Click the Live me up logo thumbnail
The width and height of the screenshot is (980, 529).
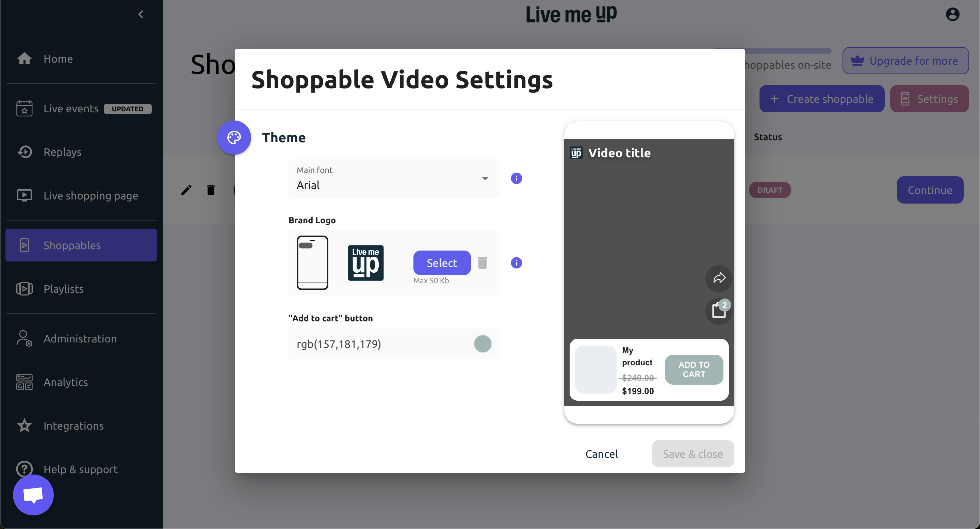(x=365, y=262)
